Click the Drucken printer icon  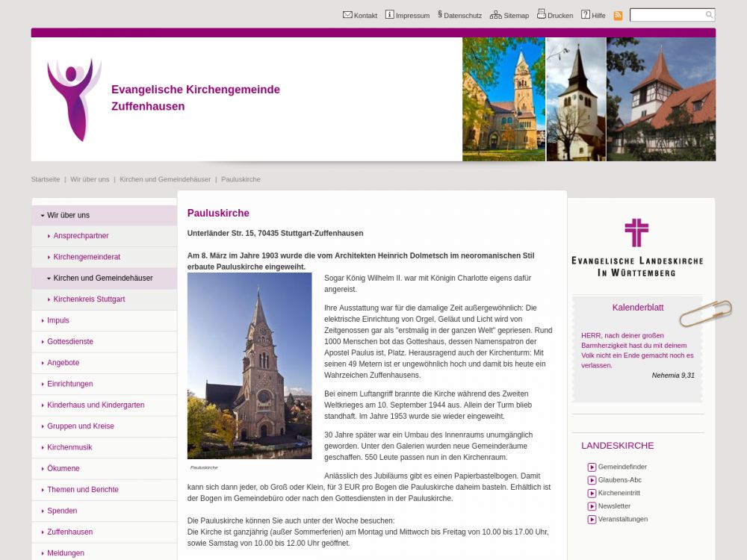[542, 14]
